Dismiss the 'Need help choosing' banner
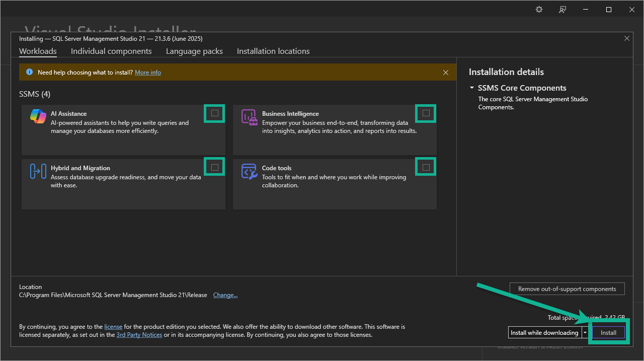The image size is (644, 361). 446,73
